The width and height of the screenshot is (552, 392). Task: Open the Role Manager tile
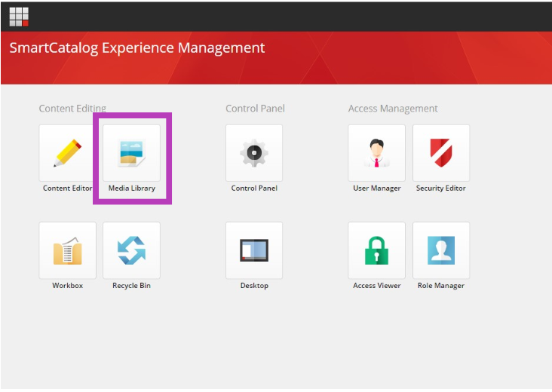[x=440, y=250]
